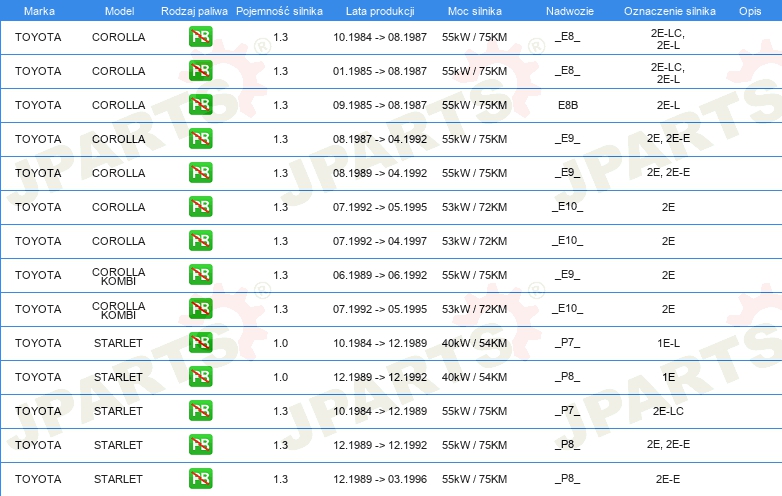Click the date range 07.1992 -> 04.1997
782x496 pixels.
click(380, 241)
